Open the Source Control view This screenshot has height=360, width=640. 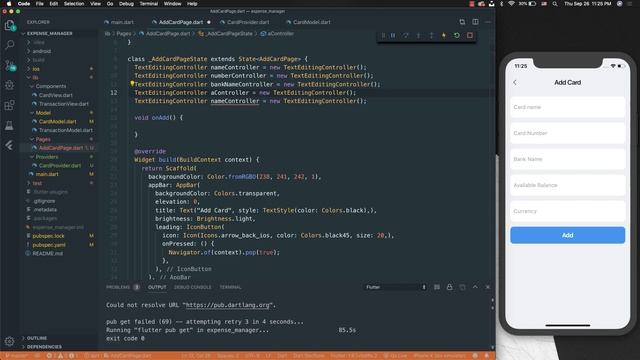[9, 65]
